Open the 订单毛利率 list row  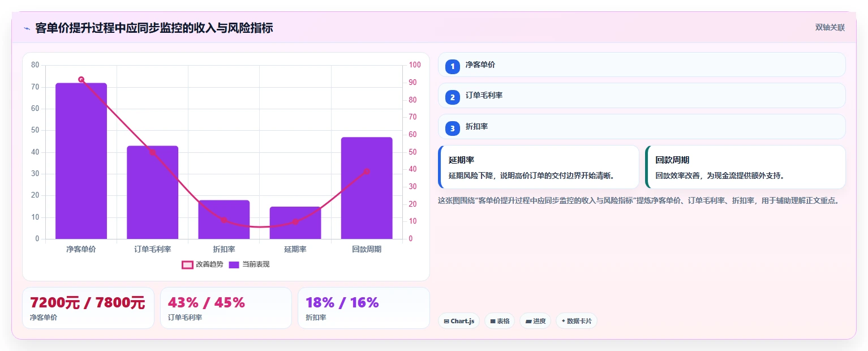[x=642, y=96]
